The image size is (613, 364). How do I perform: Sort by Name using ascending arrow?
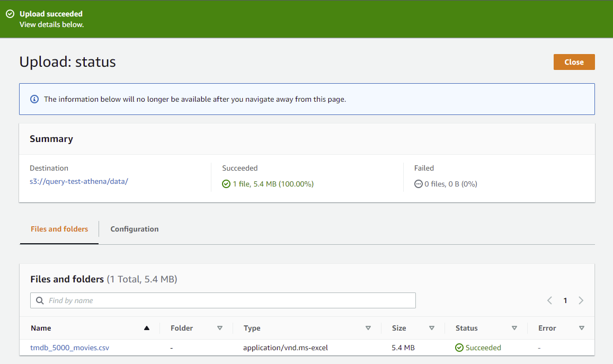click(147, 328)
